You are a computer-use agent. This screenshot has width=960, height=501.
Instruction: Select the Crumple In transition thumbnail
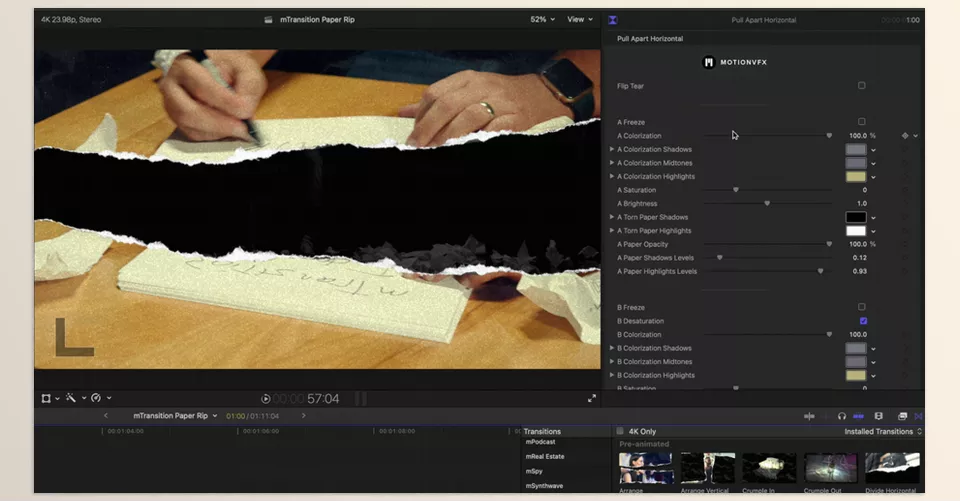point(769,468)
